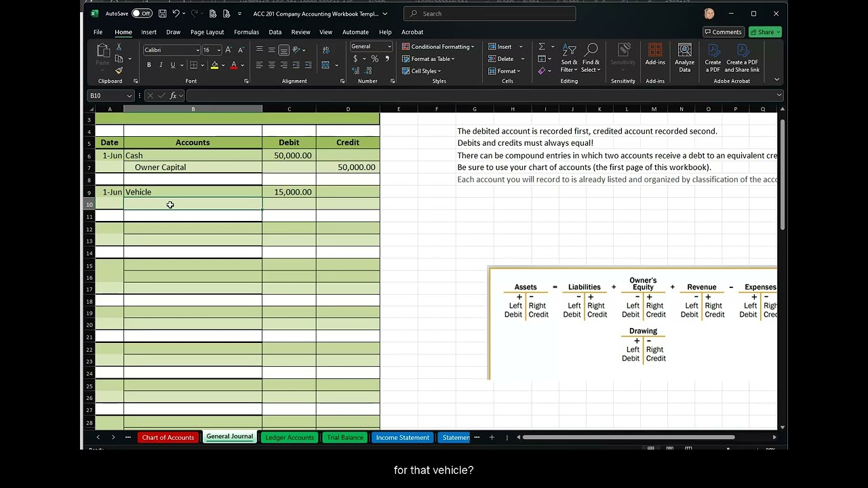Click the formula bar input

(484, 96)
